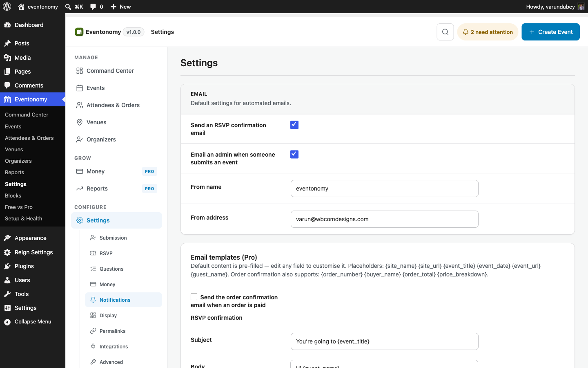Click the Users person icon
The width and height of the screenshot is (588, 368).
[7, 280]
